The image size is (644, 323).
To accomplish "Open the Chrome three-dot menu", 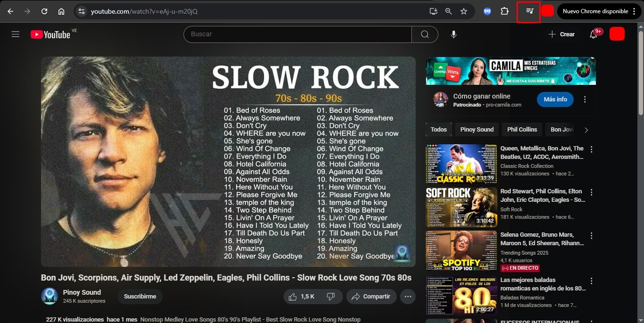I will pyautogui.click(x=634, y=11).
